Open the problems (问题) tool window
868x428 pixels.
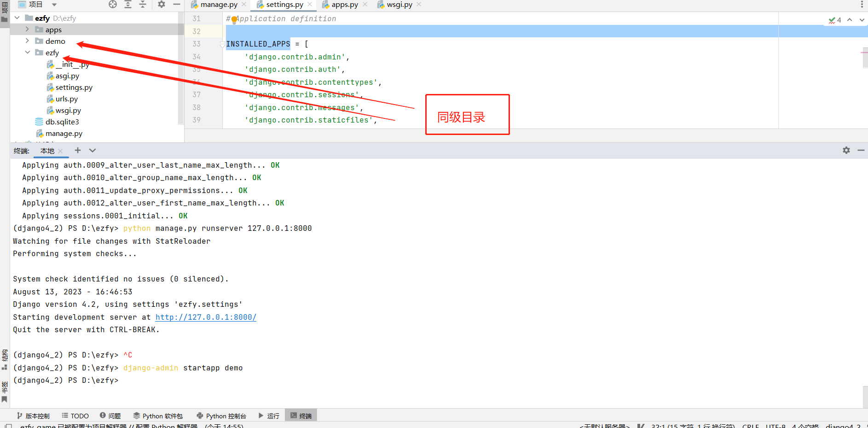click(110, 416)
